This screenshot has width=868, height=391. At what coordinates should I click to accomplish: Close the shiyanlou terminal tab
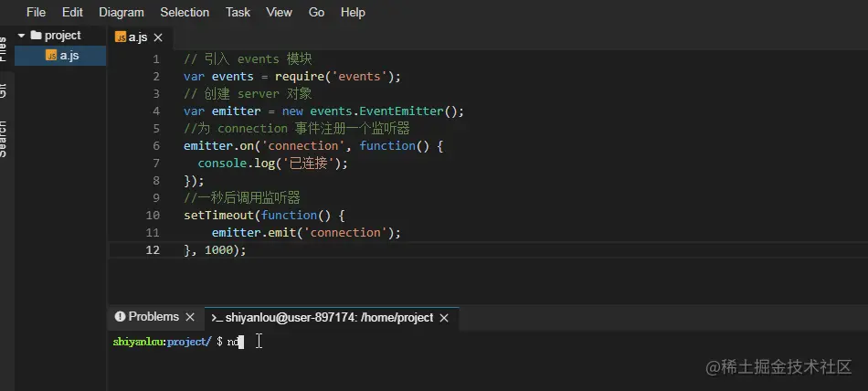click(x=443, y=318)
